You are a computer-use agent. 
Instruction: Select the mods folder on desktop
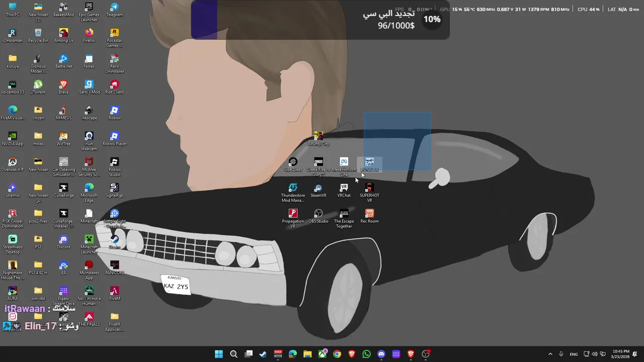(x=38, y=139)
